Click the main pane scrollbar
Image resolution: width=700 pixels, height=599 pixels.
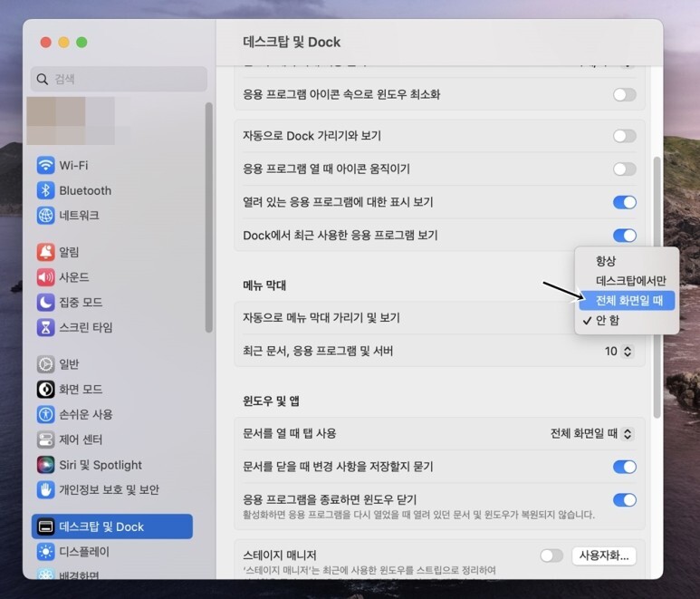[x=657, y=287]
